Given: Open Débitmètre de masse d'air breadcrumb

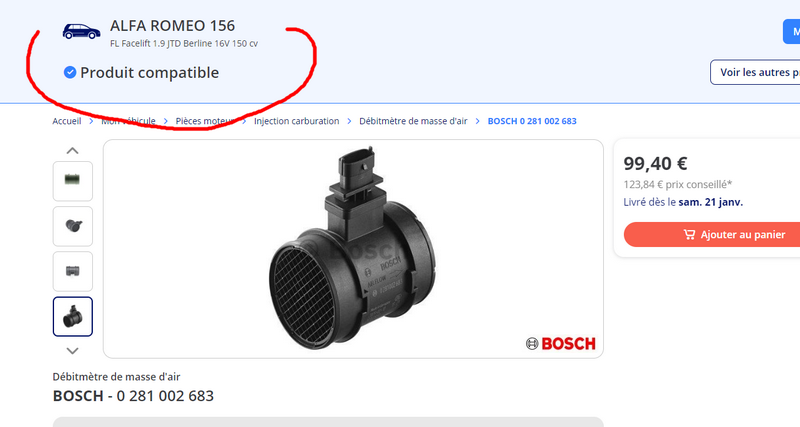Looking at the screenshot, I should click(x=413, y=121).
